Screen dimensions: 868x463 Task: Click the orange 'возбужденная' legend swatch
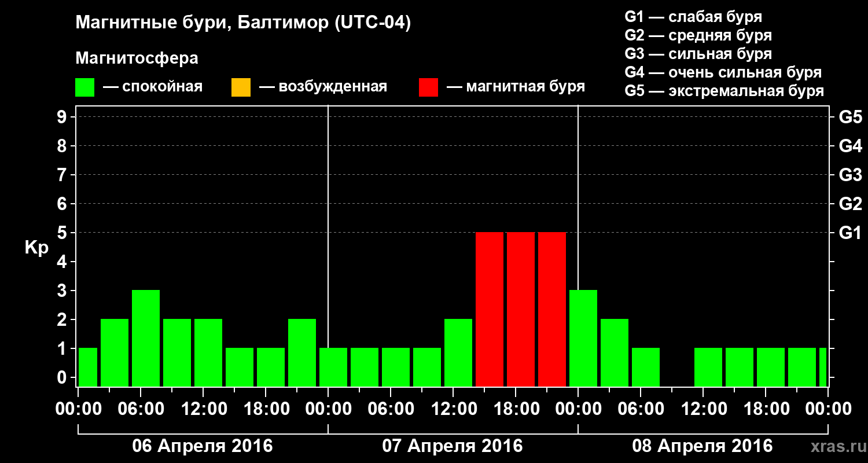tap(241, 87)
